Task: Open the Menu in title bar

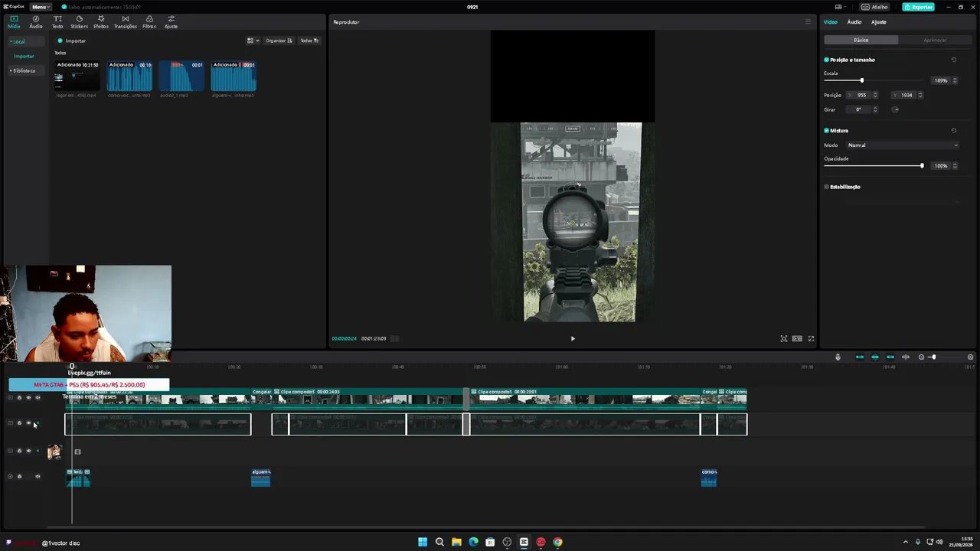Action: (x=40, y=7)
